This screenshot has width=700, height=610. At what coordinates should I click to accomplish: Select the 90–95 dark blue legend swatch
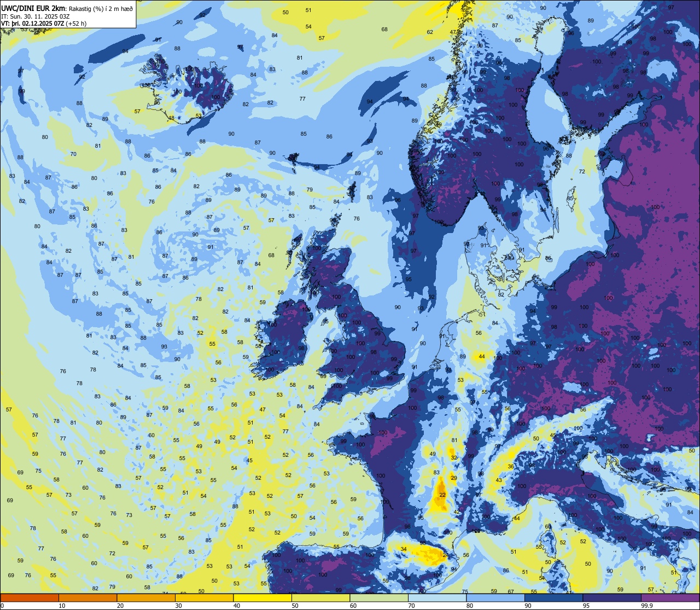[x=553, y=597]
